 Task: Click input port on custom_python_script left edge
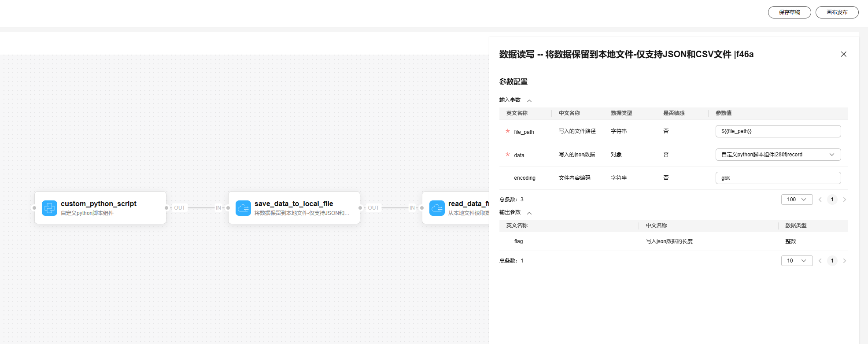[34, 208]
